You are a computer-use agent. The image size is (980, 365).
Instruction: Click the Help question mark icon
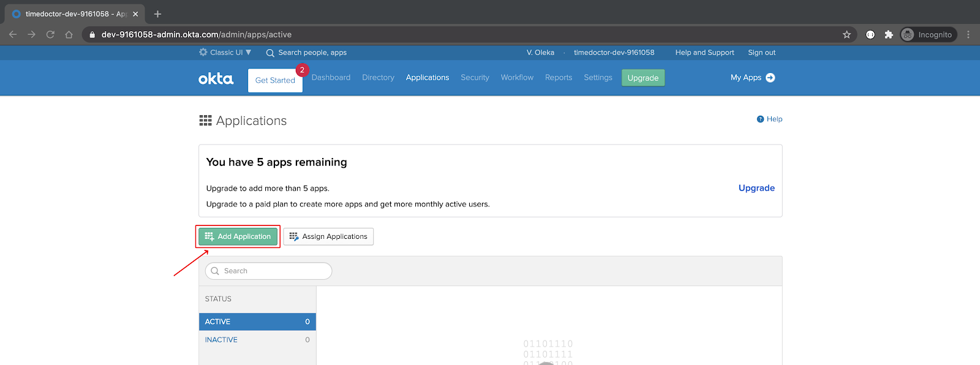click(x=760, y=119)
